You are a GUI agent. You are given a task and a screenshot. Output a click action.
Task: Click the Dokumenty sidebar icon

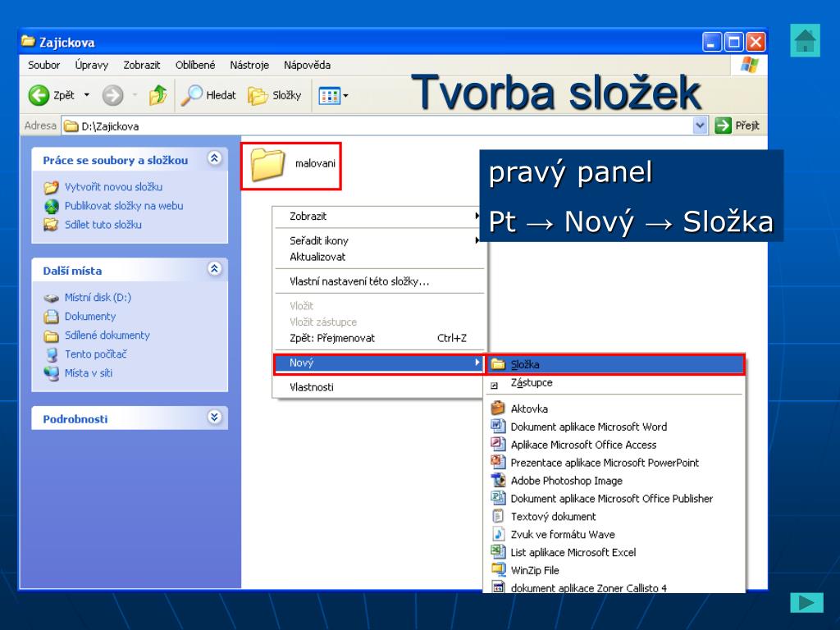51,317
